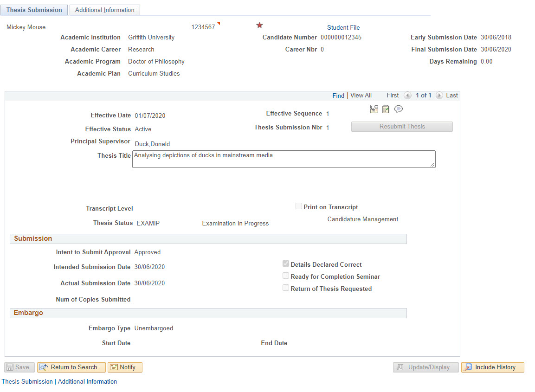Enable Ready for Completion Seminar

point(286,276)
